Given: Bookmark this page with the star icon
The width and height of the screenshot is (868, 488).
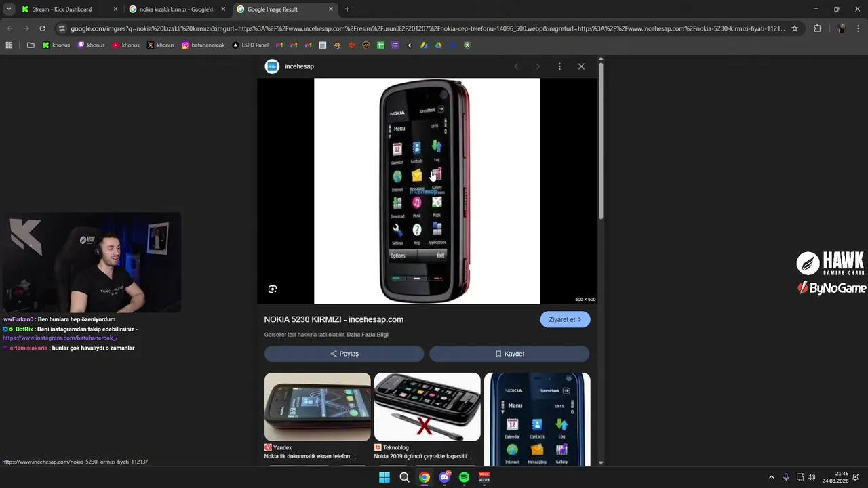Looking at the screenshot, I should tap(795, 28).
